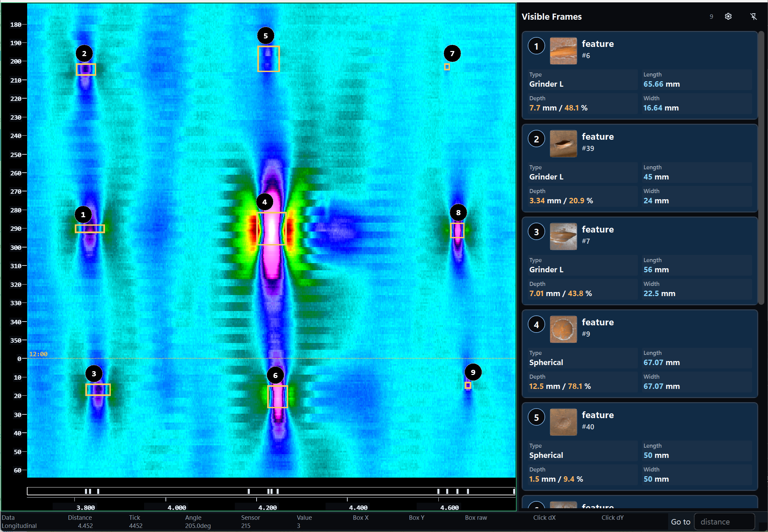Open thumbnail of spherical feature #9

click(563, 329)
